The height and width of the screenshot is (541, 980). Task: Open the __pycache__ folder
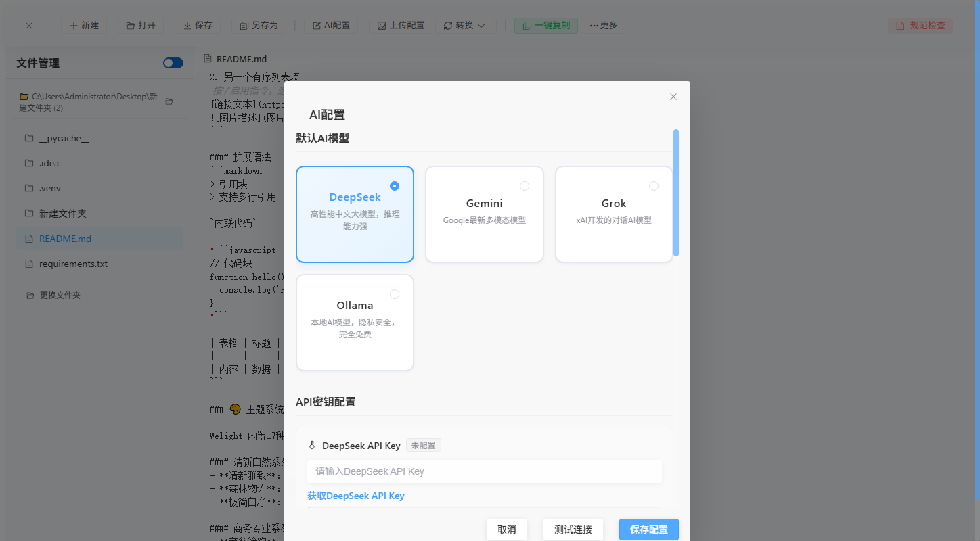pos(64,138)
